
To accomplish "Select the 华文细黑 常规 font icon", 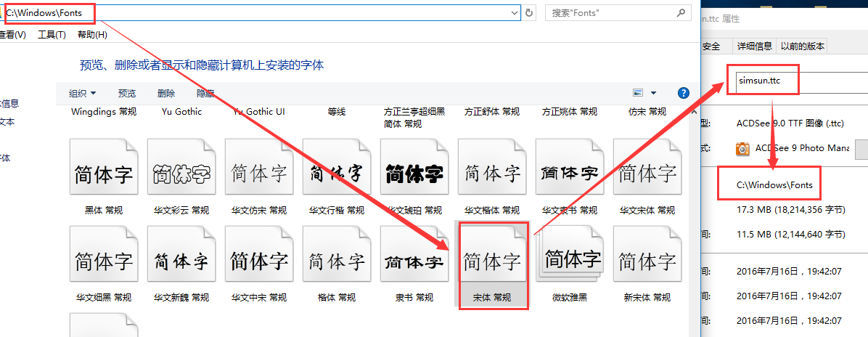I will pyautogui.click(x=104, y=253).
